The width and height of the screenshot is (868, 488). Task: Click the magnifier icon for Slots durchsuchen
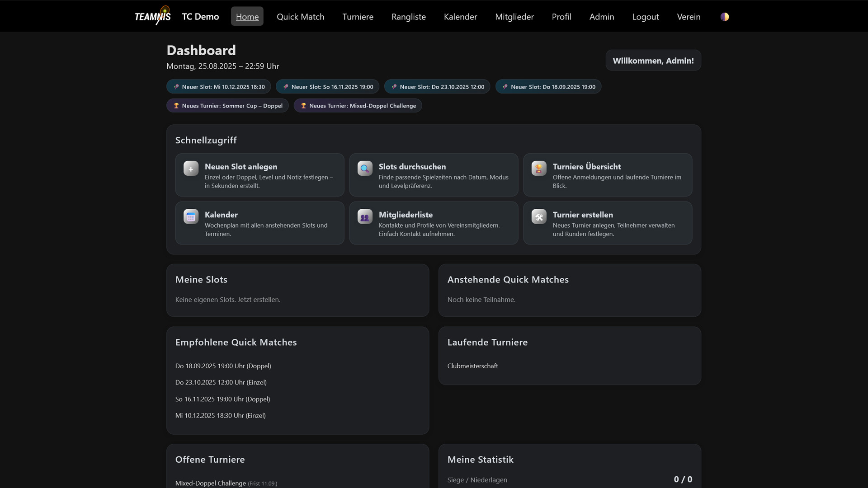coord(365,169)
